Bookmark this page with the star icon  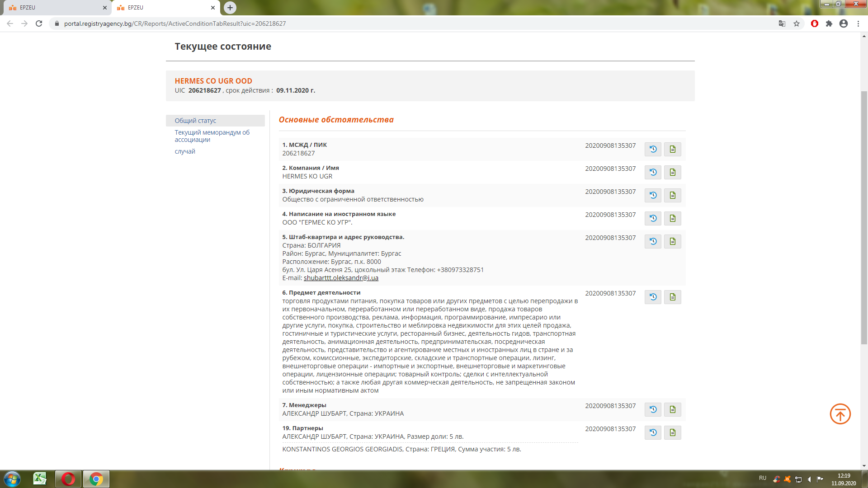[797, 23]
